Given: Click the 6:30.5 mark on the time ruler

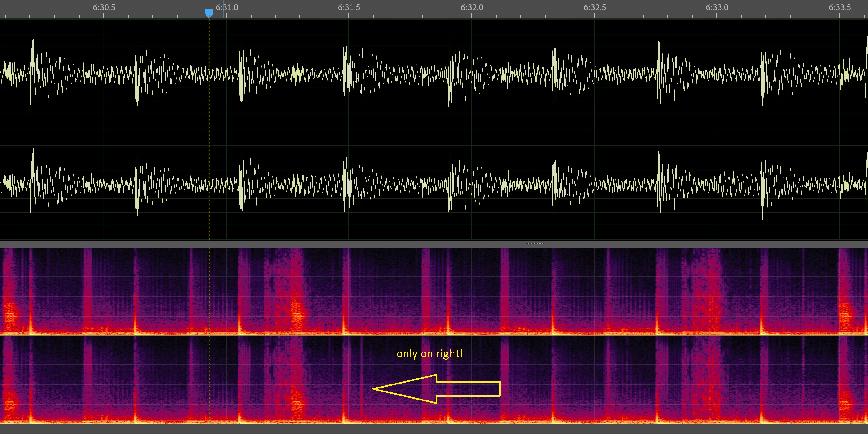Looking at the screenshot, I should [x=104, y=7].
